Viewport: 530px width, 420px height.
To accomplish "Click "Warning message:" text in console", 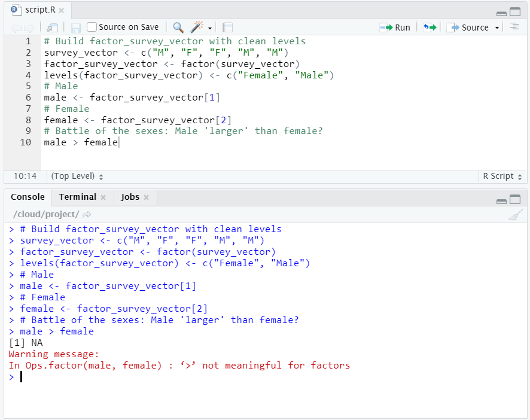I will click(54, 354).
